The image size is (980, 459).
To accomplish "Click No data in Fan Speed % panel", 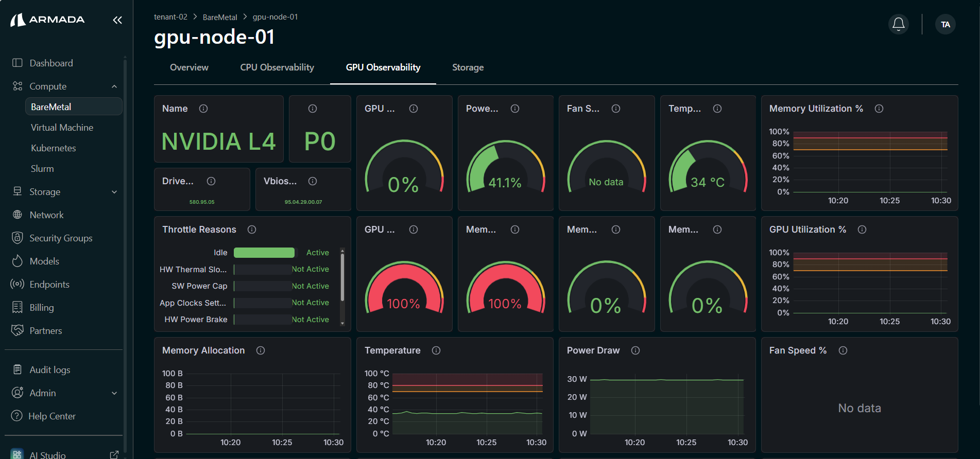I will tap(859, 408).
